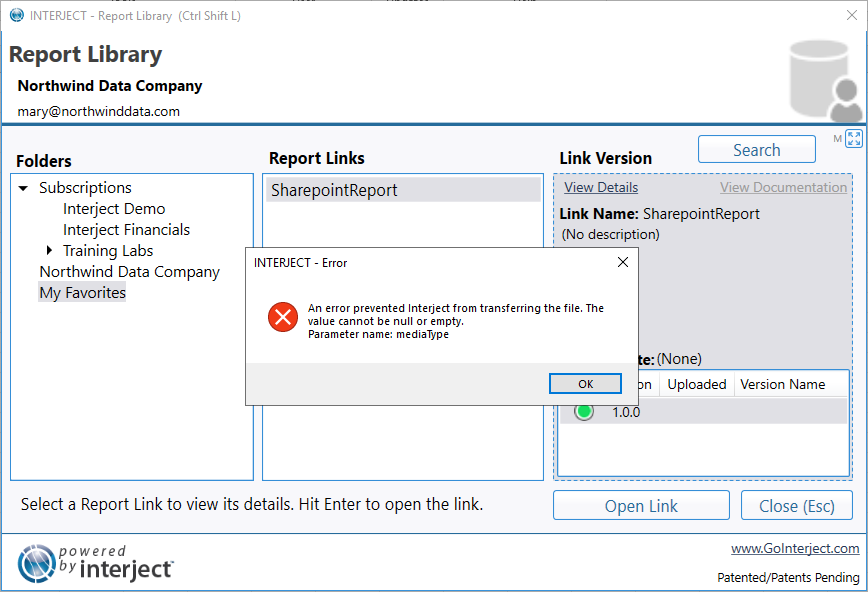Screen dimensions: 868x592
Task: Click the green status icon for version 1.0.0
Action: pos(583,411)
